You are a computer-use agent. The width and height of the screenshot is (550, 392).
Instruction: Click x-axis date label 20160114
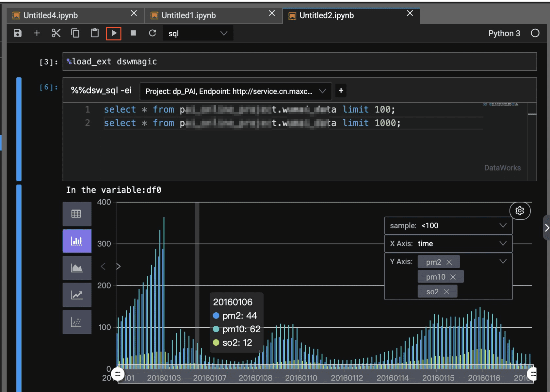coord(393,378)
